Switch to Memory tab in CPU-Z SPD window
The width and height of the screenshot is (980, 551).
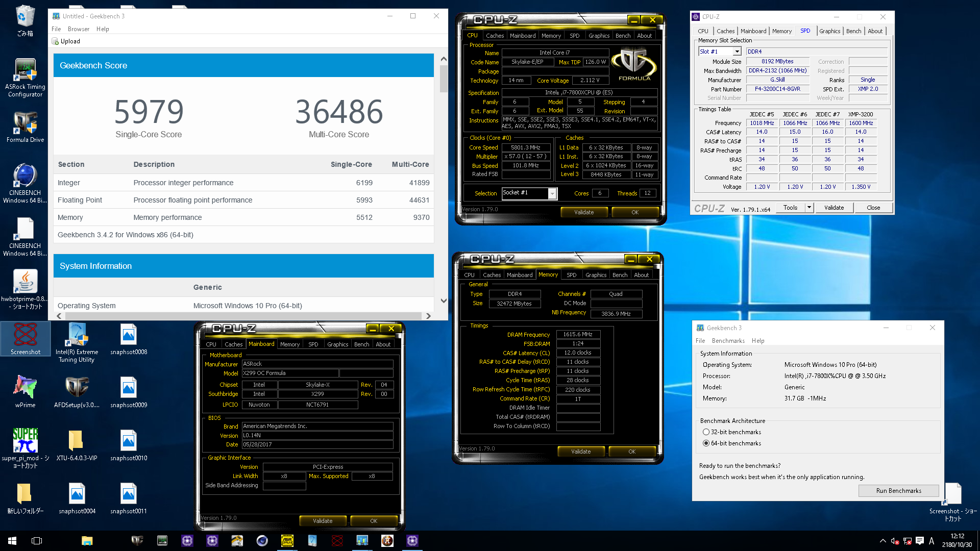pos(781,31)
